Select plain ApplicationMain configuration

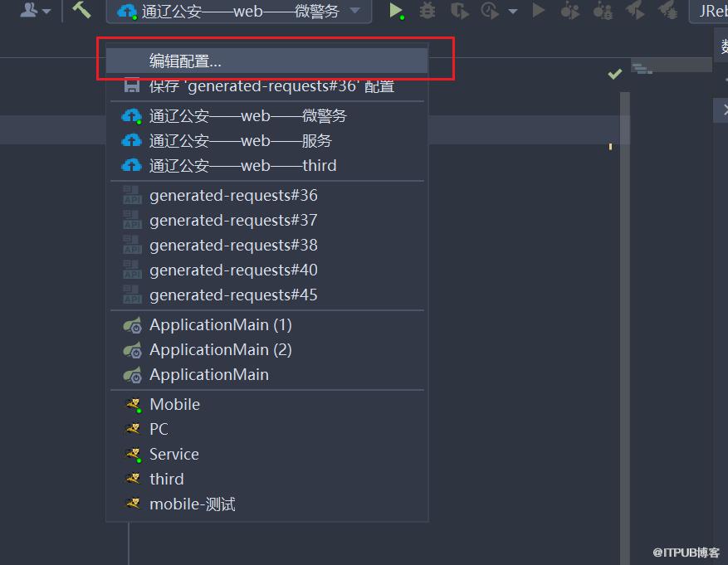(267, 375)
